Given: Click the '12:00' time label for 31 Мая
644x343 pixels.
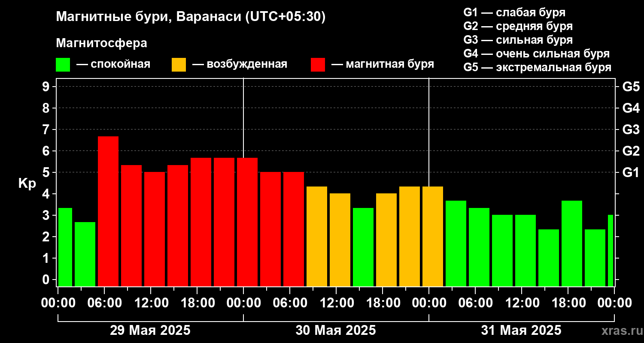Looking at the screenshot, I should pos(522,303).
